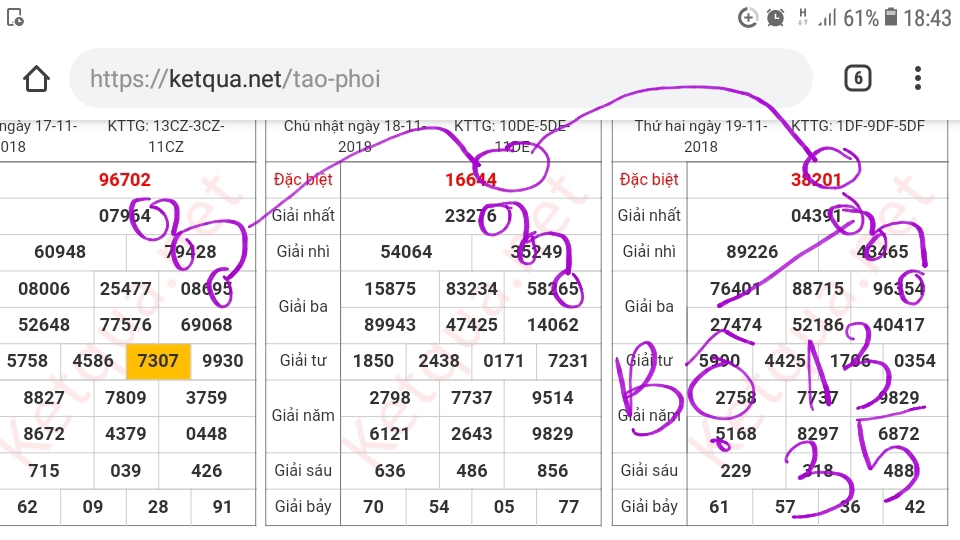Tap the alarm clock status icon

click(x=775, y=17)
